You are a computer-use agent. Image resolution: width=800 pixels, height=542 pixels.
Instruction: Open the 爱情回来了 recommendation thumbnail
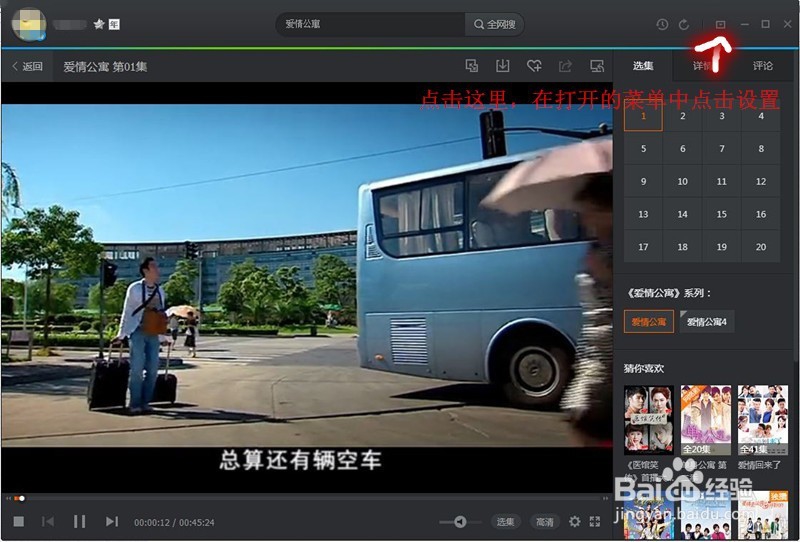pos(763,420)
